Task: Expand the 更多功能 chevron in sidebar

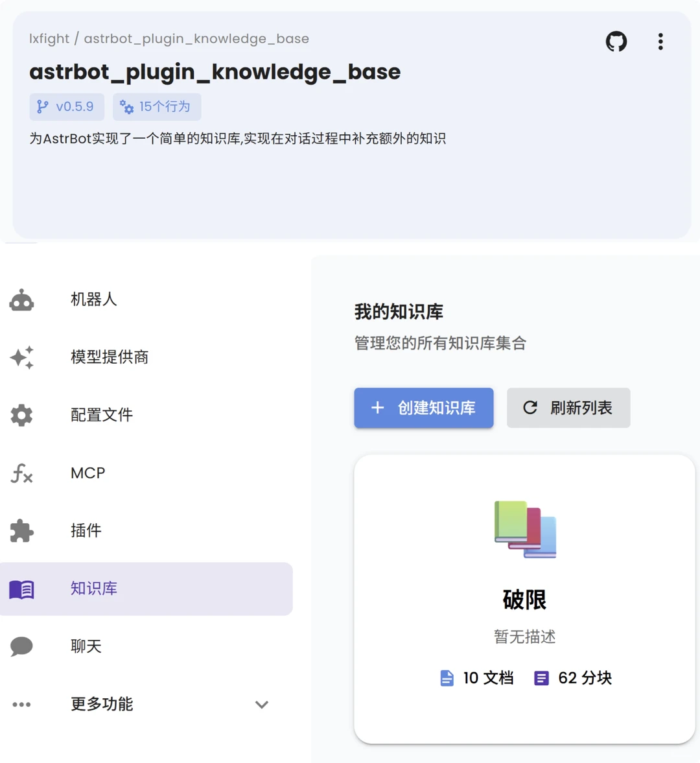Action: 261,705
